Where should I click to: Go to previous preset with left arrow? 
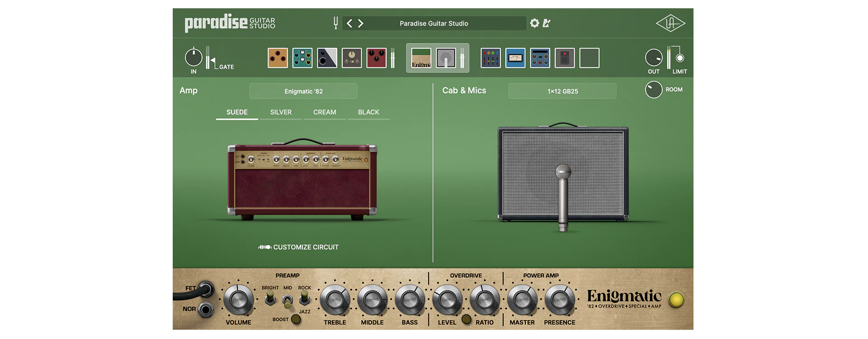pos(349,23)
